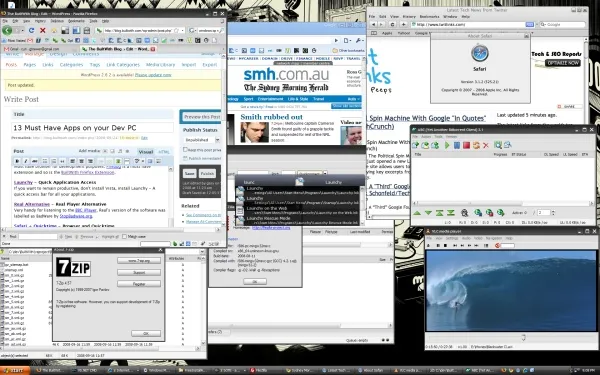600x375 pixels.
Task: Click the ABC torrent list horizontal scrollbar
Action: point(503,204)
